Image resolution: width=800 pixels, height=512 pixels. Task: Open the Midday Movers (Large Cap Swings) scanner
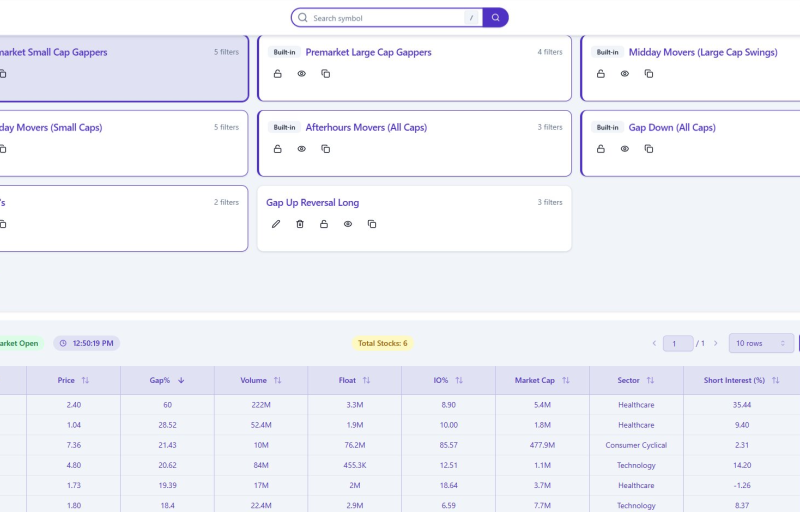click(x=702, y=52)
